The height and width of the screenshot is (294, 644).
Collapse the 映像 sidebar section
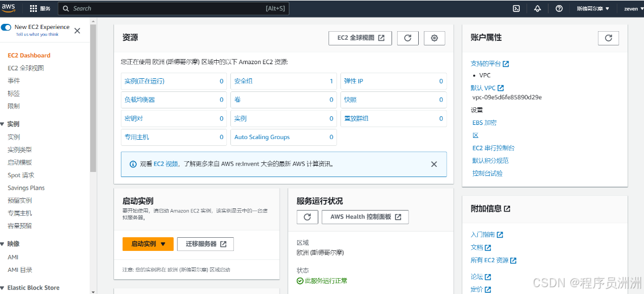(x=2, y=244)
